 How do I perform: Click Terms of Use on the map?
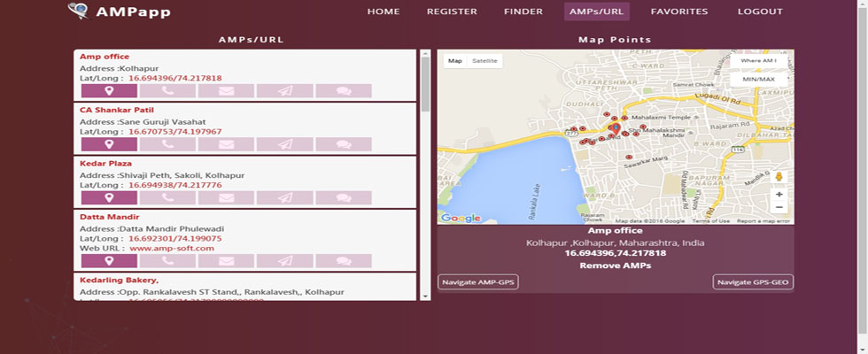[710, 221]
